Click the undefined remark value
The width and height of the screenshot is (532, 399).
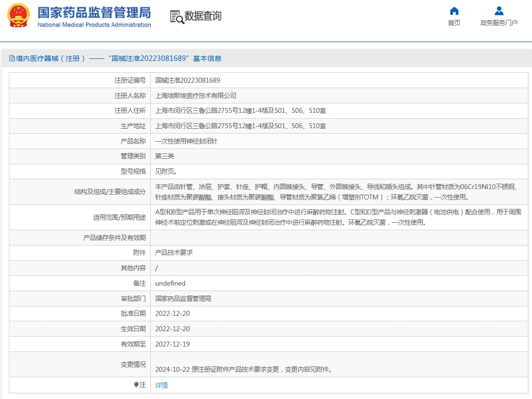coord(170,283)
